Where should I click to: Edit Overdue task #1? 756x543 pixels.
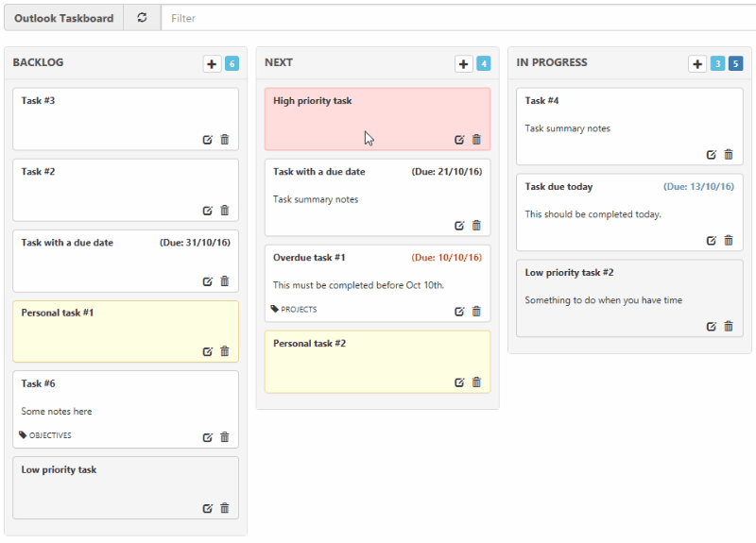459,312
